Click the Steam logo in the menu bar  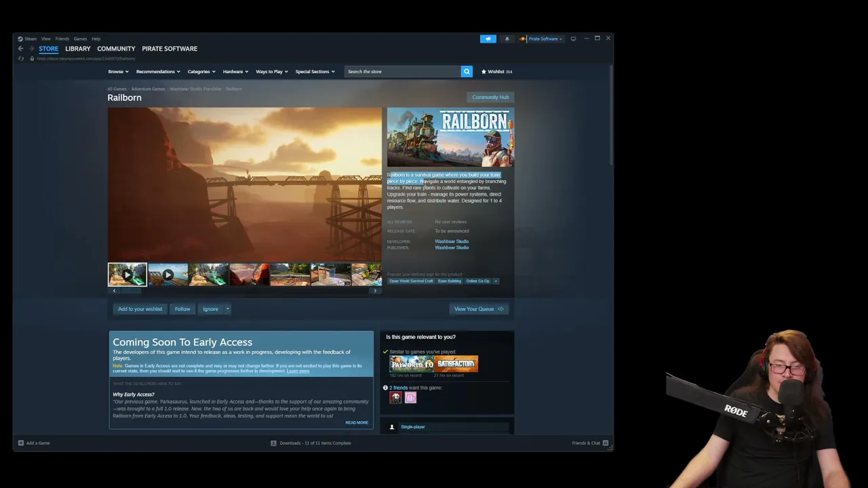tap(20, 39)
